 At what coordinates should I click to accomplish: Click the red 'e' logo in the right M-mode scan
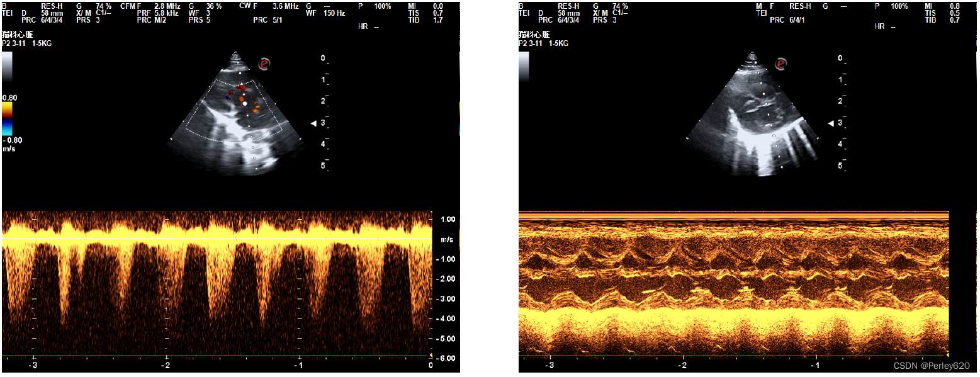(781, 63)
